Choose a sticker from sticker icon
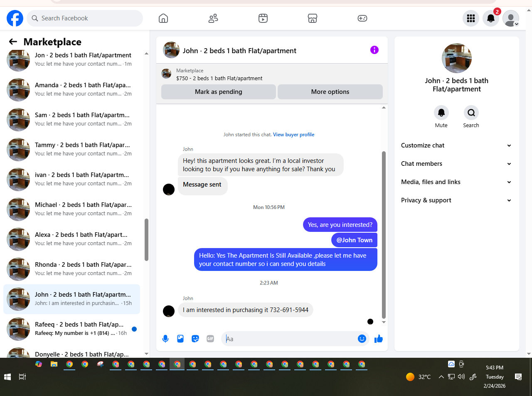Screen dimensions: 532x396 (x=195, y=339)
